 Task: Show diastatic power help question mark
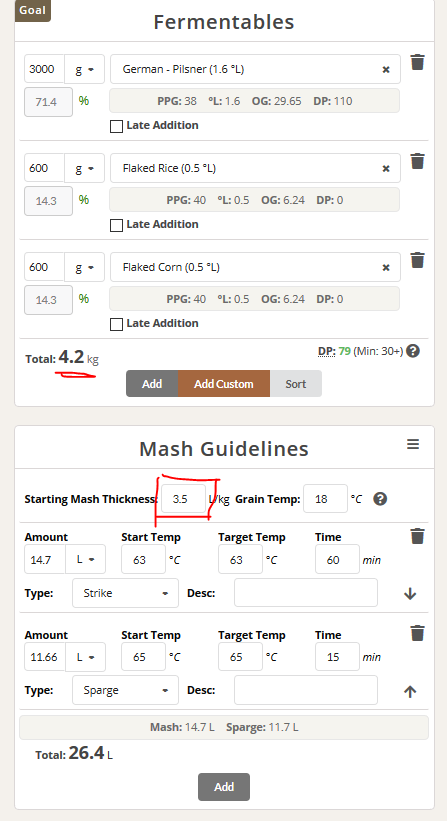click(x=413, y=351)
